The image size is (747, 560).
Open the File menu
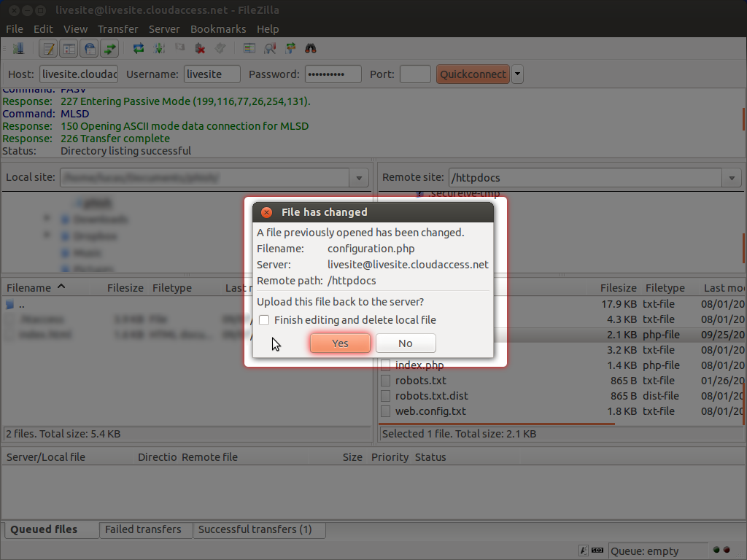(x=15, y=29)
